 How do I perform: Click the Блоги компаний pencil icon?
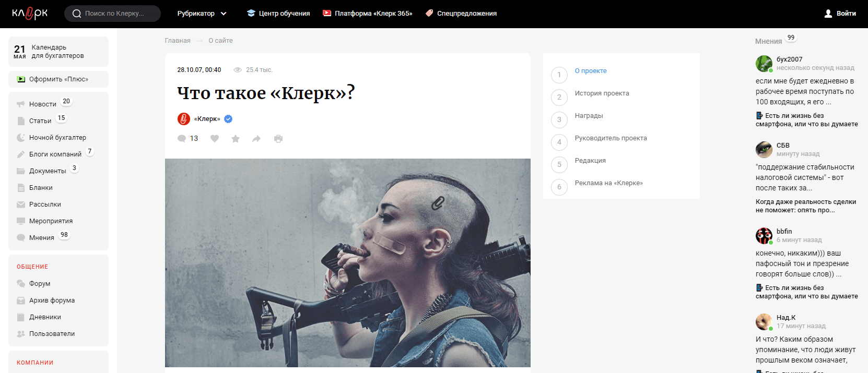[x=21, y=154]
